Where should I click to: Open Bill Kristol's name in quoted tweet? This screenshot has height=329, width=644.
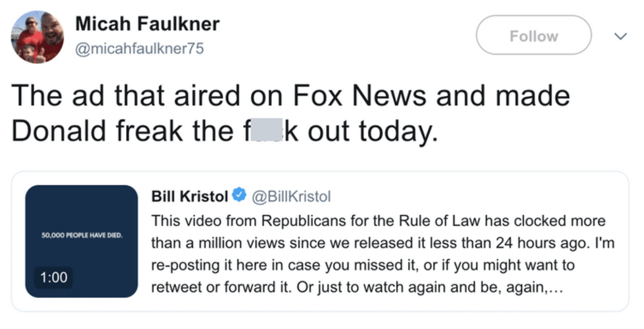click(x=190, y=196)
